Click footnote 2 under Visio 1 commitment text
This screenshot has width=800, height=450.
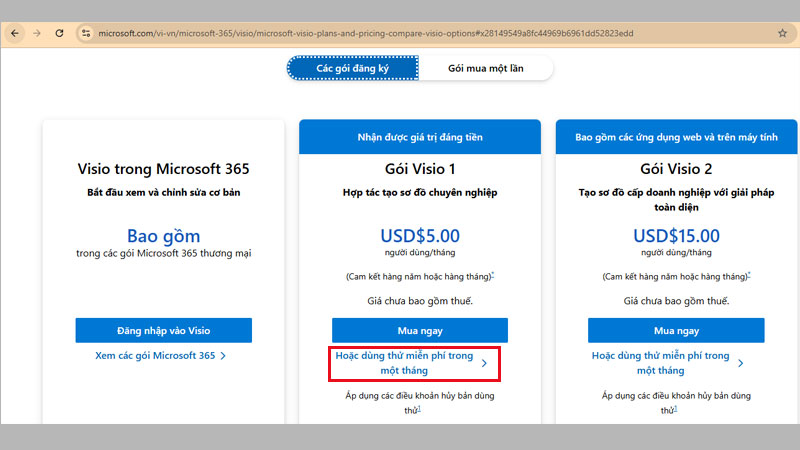493,274
